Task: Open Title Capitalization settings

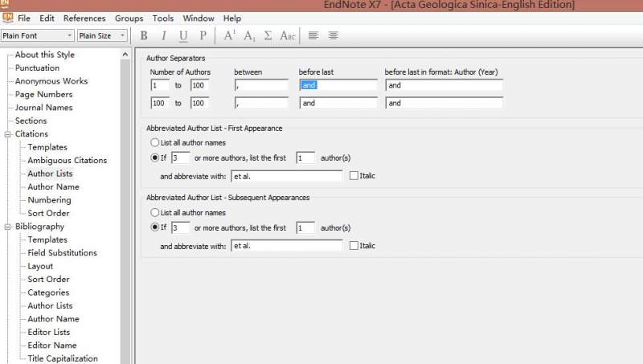Action: point(63,358)
